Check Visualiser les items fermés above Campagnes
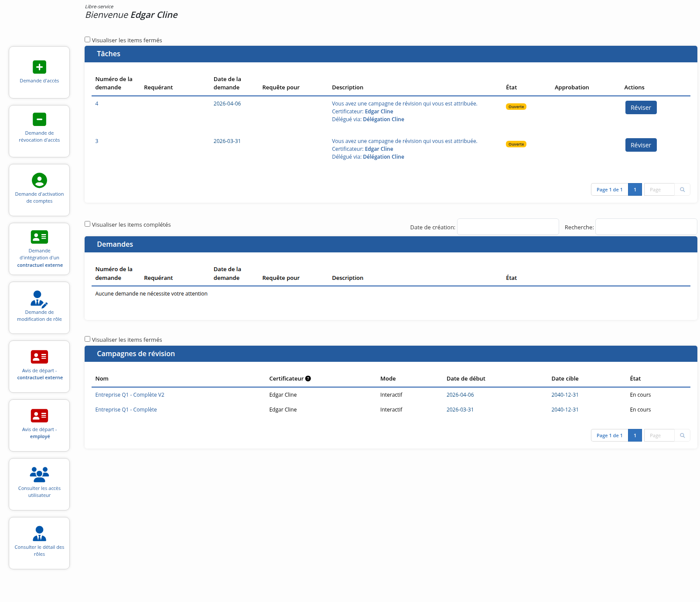Viewport: 700px width, 602px height. coord(88,339)
